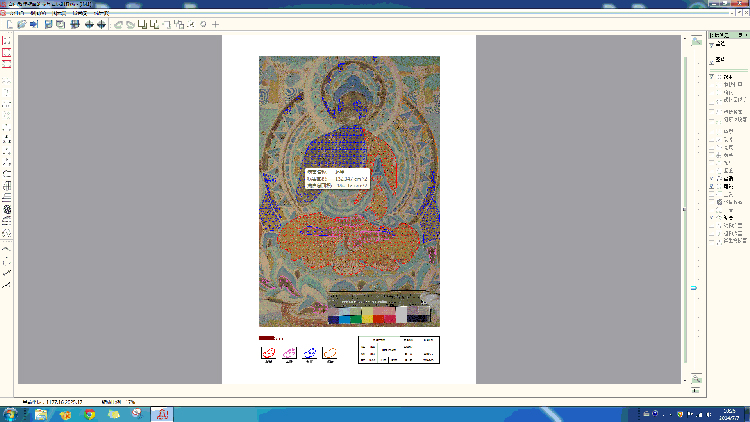This screenshot has width=750, height=422.
Task: Open the last menu in the menu bar
Action: 101,13
